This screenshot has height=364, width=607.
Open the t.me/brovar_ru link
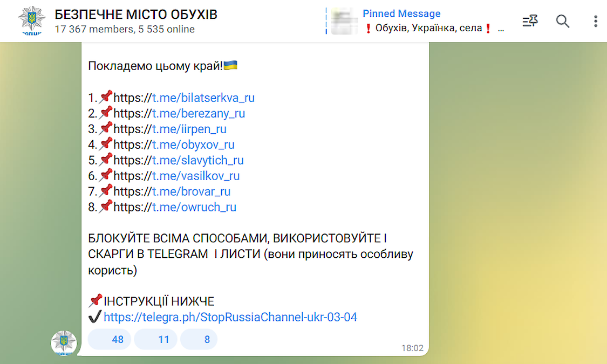pyautogui.click(x=191, y=191)
